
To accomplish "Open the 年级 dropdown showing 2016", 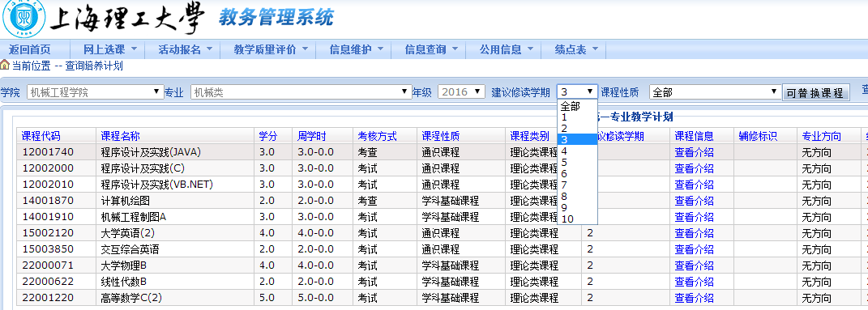I will (x=461, y=92).
